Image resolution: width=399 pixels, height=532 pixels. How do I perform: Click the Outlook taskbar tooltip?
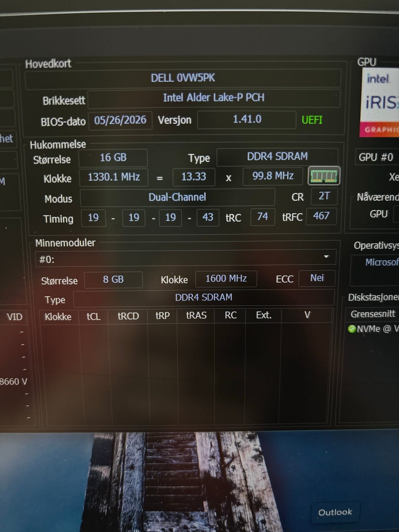point(335,512)
